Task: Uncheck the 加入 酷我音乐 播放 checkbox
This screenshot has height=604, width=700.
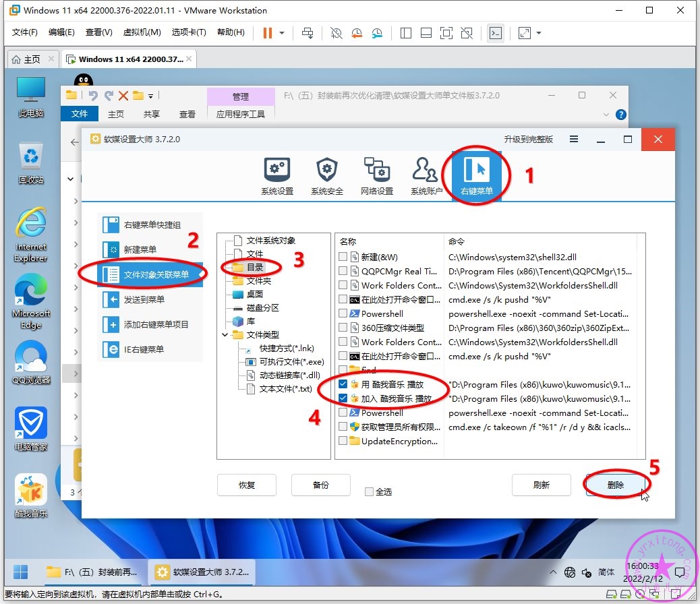Action: coord(343,398)
